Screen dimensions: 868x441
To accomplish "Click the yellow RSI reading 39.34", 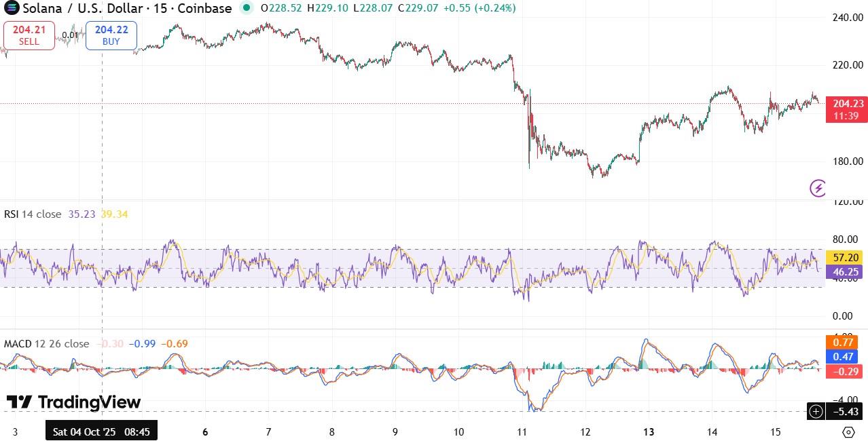I will (x=114, y=214).
